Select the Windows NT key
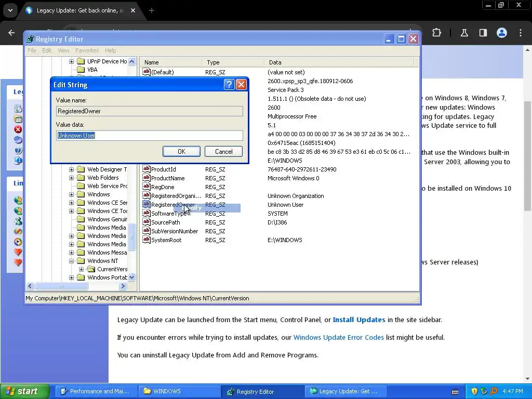532x399 pixels. pyautogui.click(x=102, y=261)
